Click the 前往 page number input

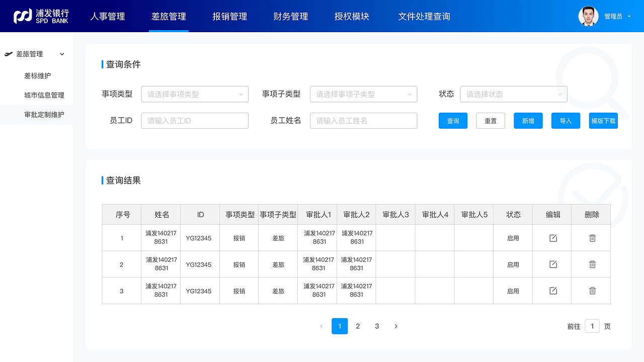coord(592,326)
